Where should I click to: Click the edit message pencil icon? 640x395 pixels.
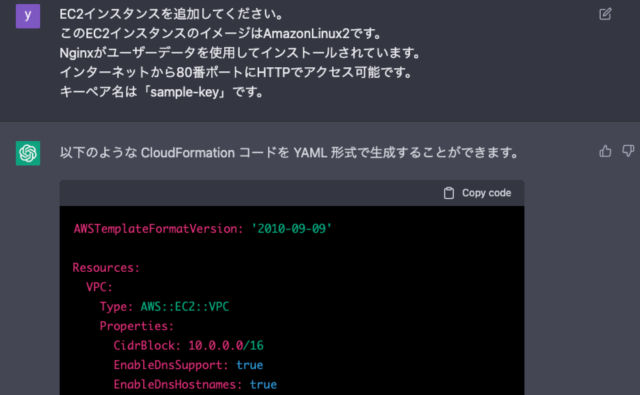605,14
